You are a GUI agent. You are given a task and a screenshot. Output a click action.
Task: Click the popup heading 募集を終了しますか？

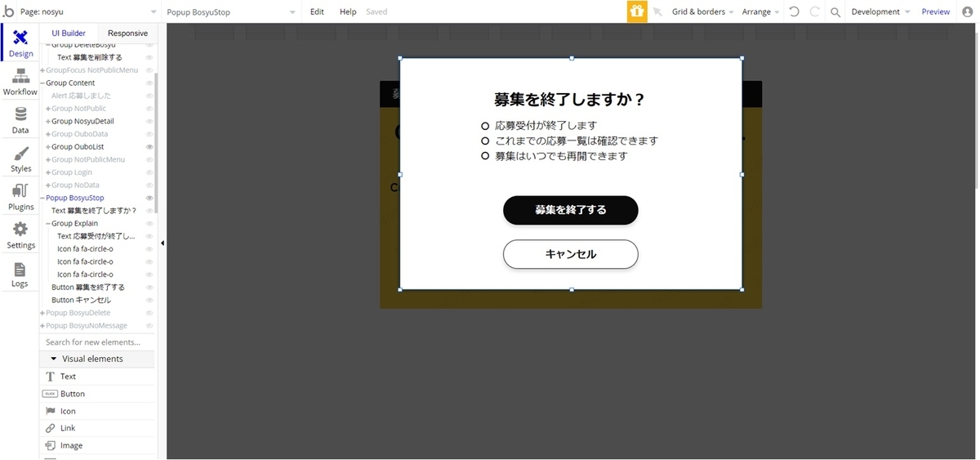570,100
